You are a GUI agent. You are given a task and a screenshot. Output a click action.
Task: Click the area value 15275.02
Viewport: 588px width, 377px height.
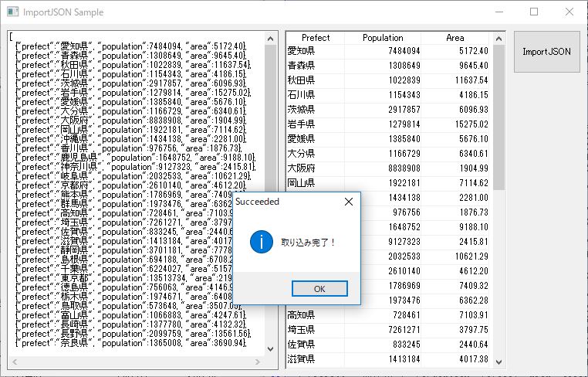(x=471, y=124)
